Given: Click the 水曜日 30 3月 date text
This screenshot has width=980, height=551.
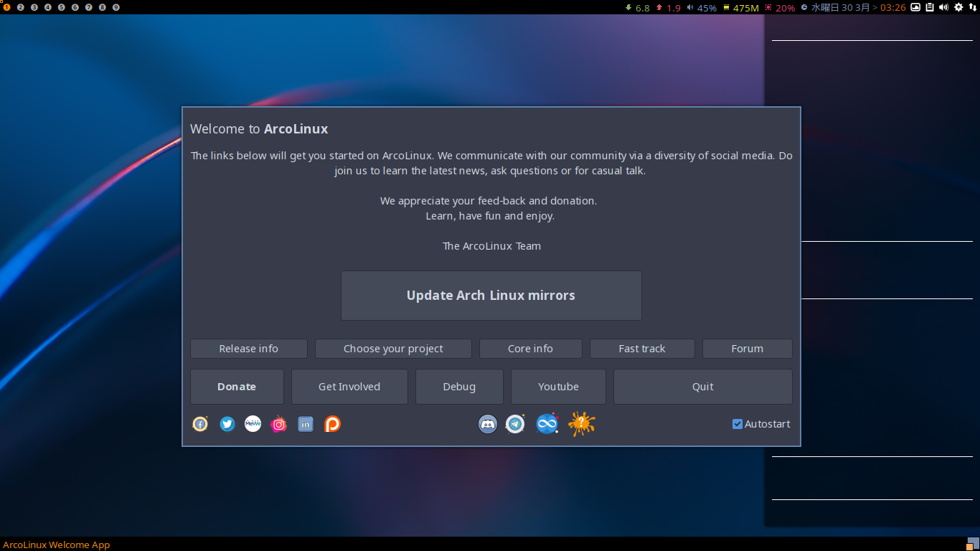Looking at the screenshot, I should pyautogui.click(x=840, y=8).
